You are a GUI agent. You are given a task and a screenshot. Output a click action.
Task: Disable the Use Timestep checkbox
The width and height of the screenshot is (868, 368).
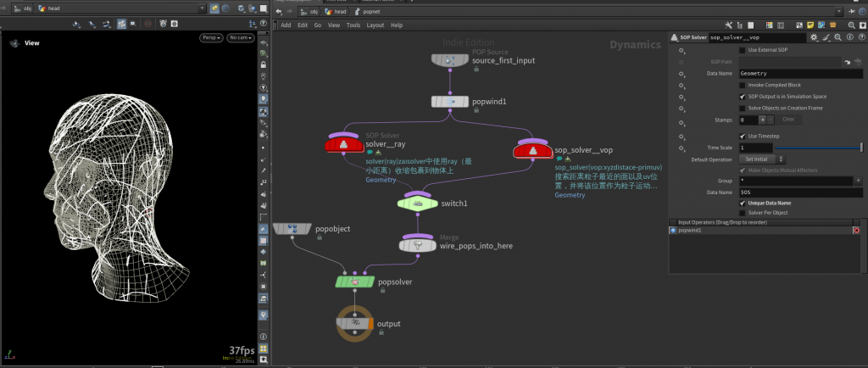pos(743,136)
